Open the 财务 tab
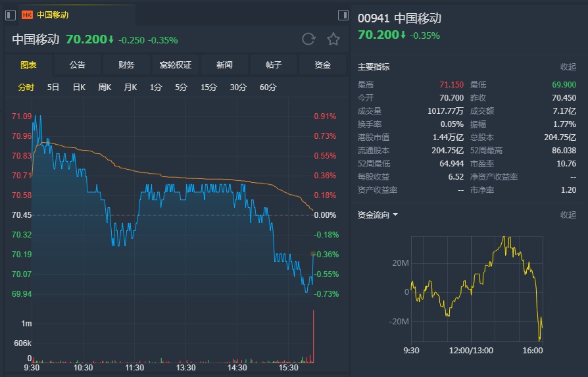 click(126, 64)
